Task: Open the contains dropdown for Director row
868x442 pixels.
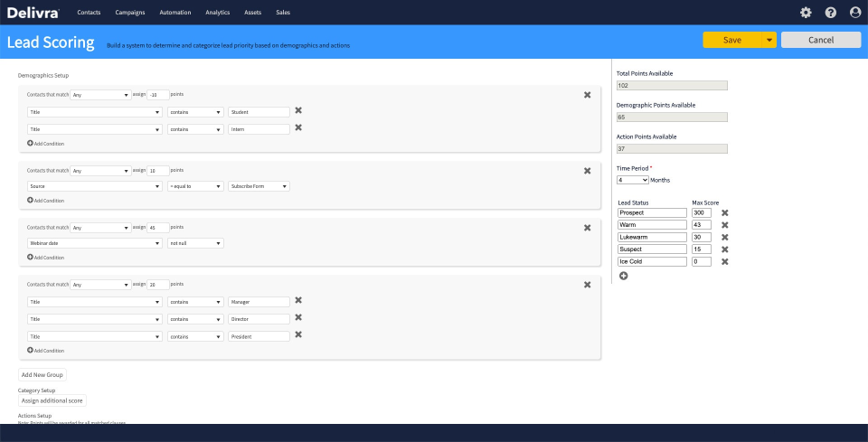Action: tap(196, 319)
